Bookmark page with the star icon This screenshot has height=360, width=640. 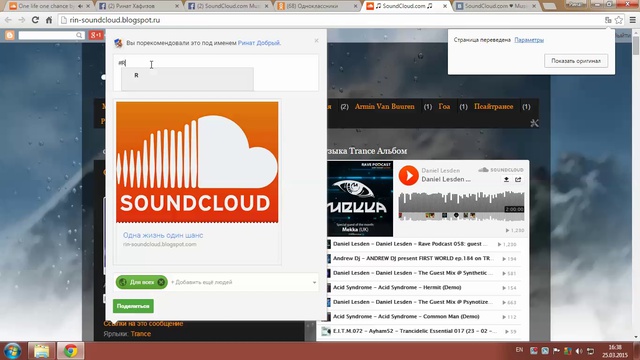(x=619, y=20)
